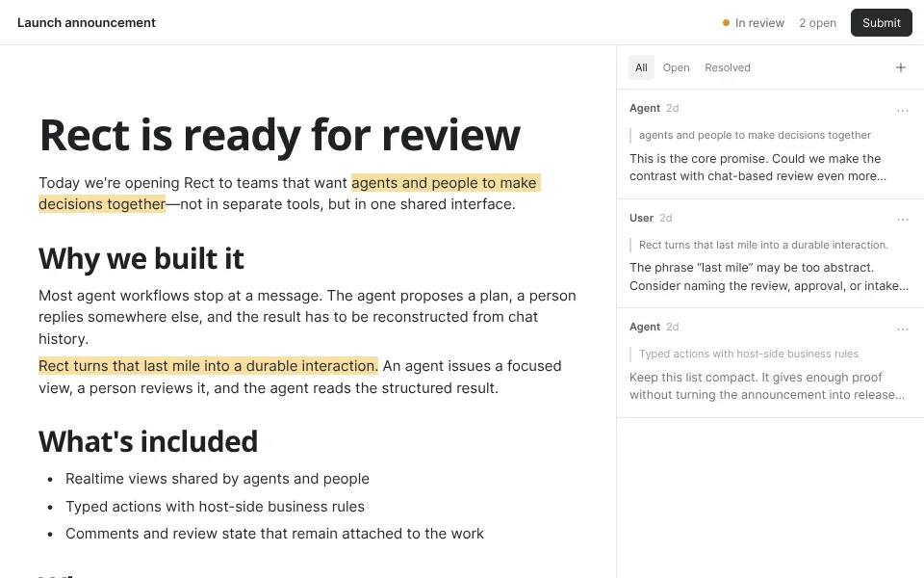Open more options for last Agent comment
This screenshot has width=924, height=578.
tap(902, 329)
